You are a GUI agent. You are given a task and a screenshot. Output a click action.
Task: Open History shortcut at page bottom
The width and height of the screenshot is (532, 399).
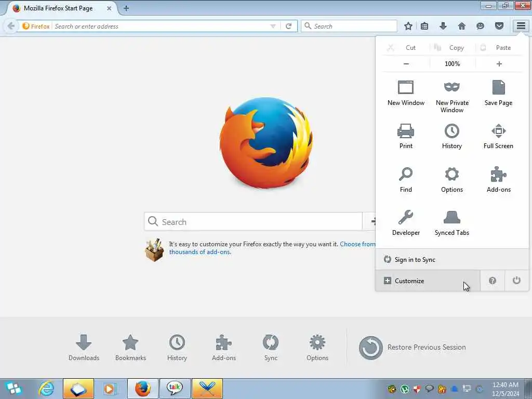point(177,348)
